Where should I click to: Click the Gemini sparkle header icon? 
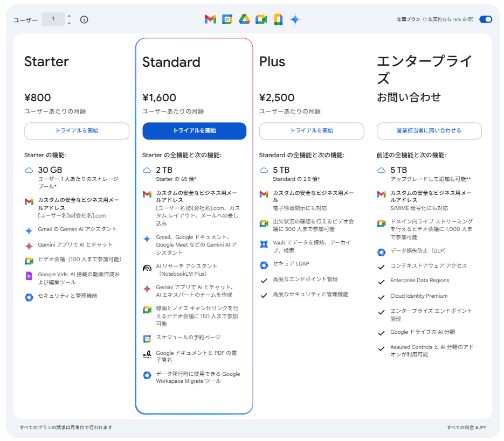[x=295, y=19]
